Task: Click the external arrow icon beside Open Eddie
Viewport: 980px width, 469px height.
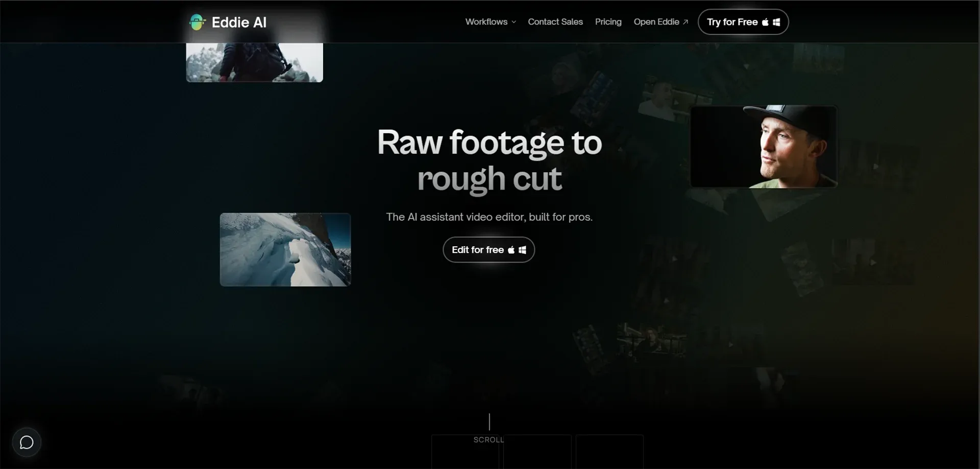Action: click(685, 22)
